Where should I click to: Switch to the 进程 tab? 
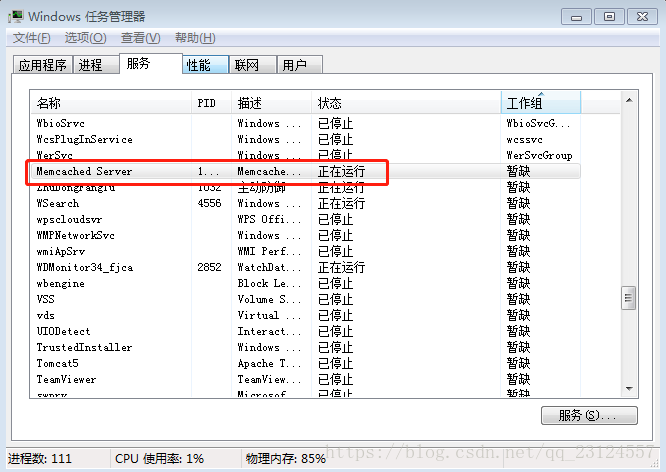[96, 65]
